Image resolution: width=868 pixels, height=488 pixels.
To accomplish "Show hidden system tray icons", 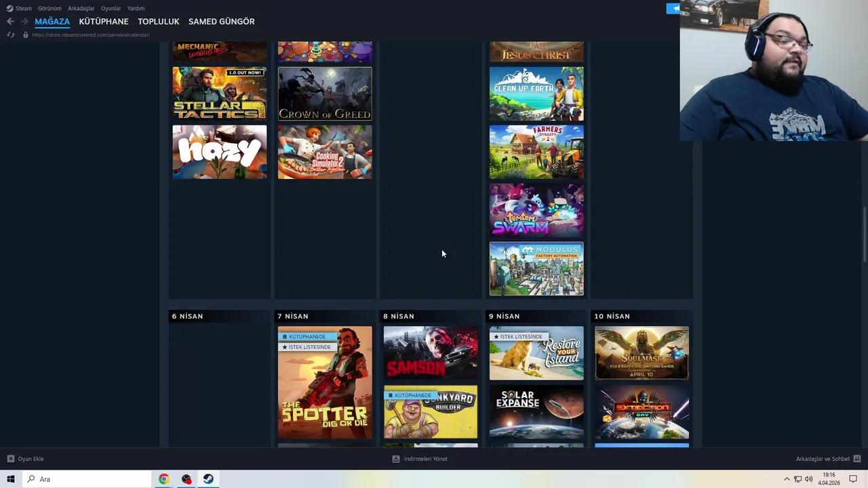I will pos(787,479).
